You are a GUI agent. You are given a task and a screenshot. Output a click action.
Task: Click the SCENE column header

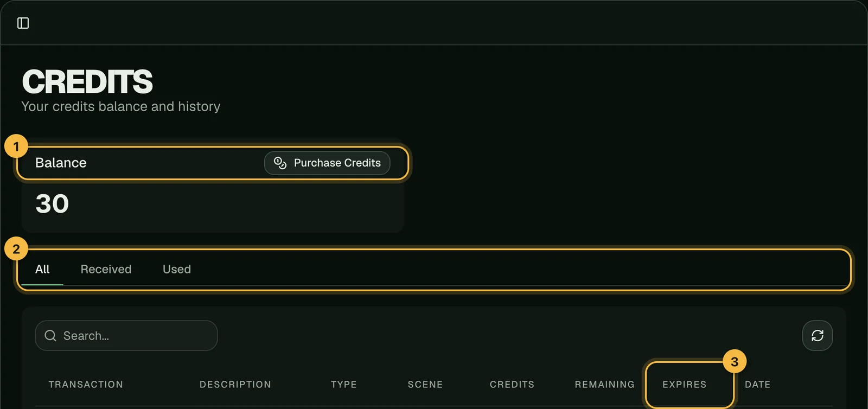coord(425,384)
